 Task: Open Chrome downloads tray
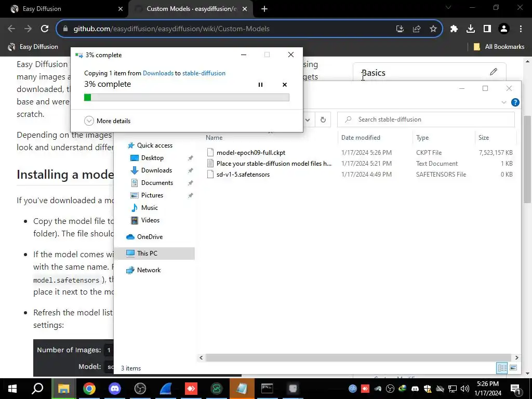[471, 29]
